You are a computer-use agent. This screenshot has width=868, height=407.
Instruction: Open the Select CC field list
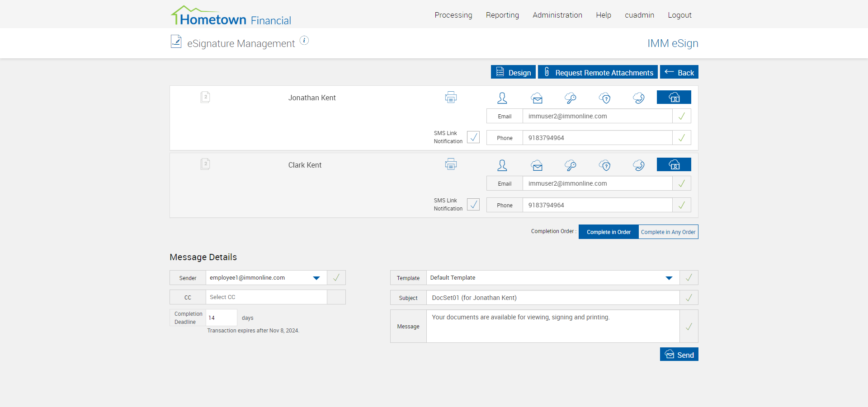pyautogui.click(x=266, y=297)
